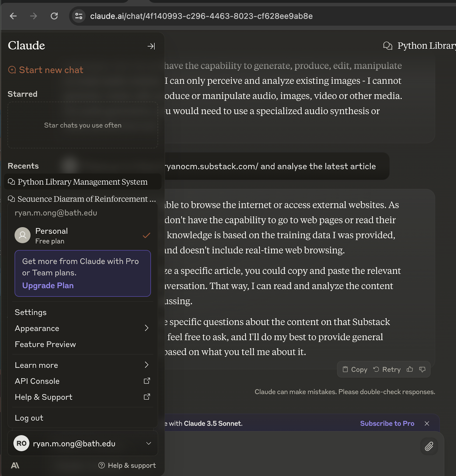Click the clipboard icon next to Copy
456x476 pixels.
pos(345,369)
